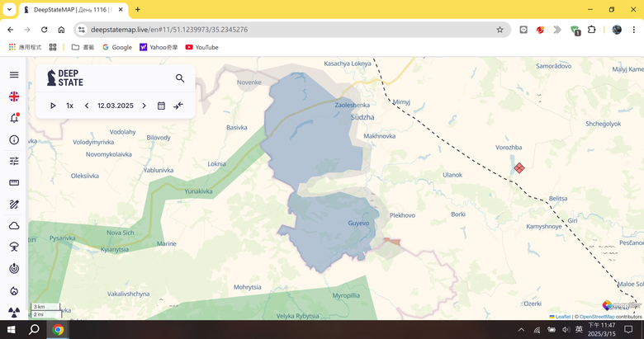Toggle the weather cloud layer
Screen dimensions: 644x339
(14, 226)
